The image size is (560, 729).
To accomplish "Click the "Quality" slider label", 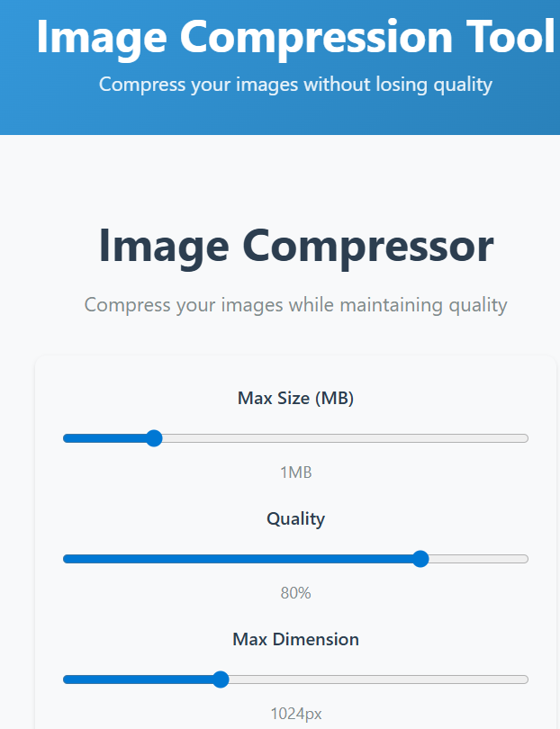I will pos(295,518).
